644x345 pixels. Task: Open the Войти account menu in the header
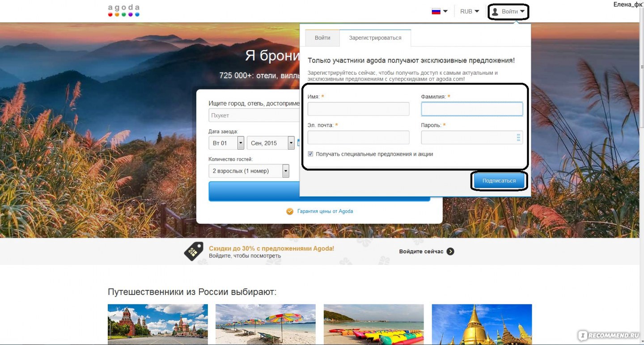[x=508, y=12]
